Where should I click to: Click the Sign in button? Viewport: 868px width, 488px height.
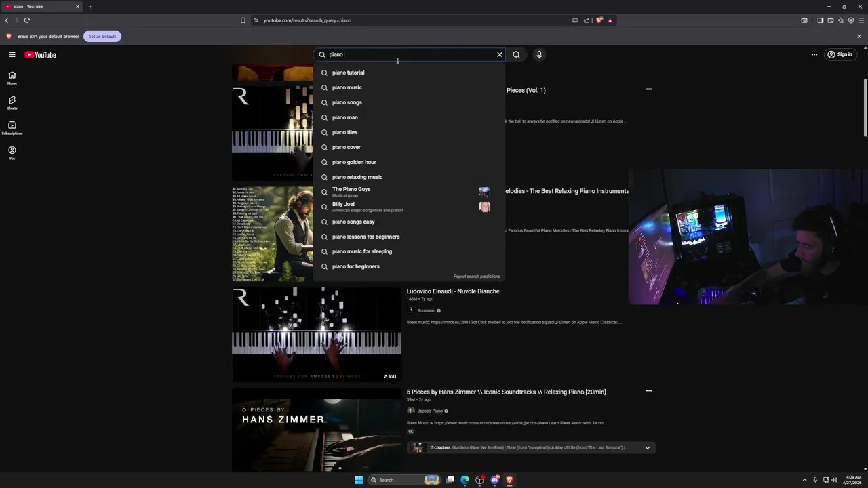click(840, 54)
